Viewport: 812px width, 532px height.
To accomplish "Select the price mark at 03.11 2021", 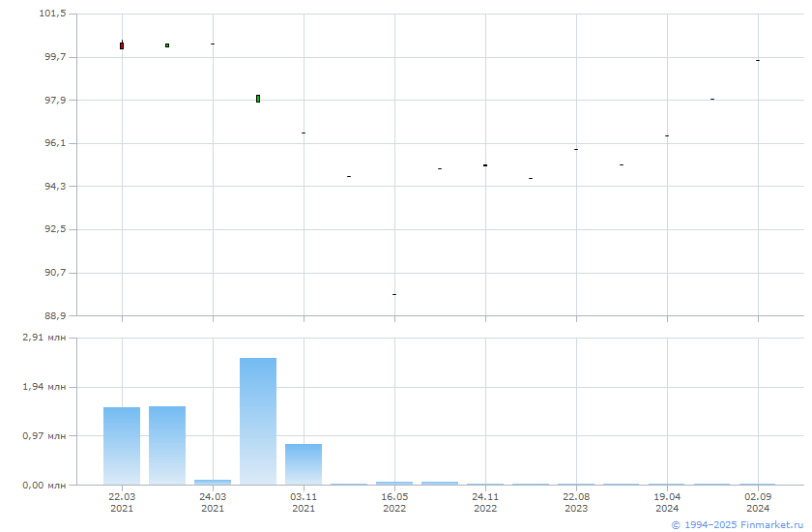I will (304, 133).
